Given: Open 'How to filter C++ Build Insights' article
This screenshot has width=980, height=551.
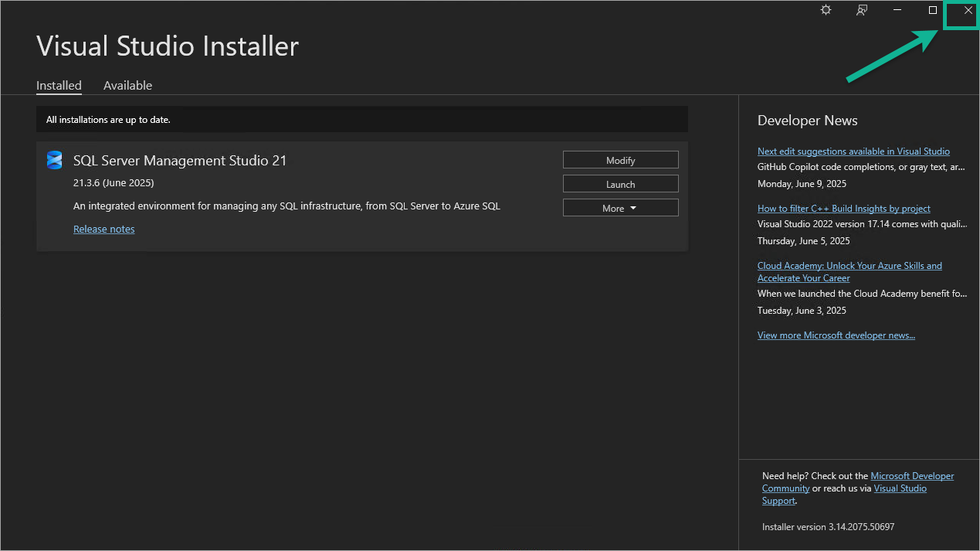Looking at the screenshot, I should [844, 209].
